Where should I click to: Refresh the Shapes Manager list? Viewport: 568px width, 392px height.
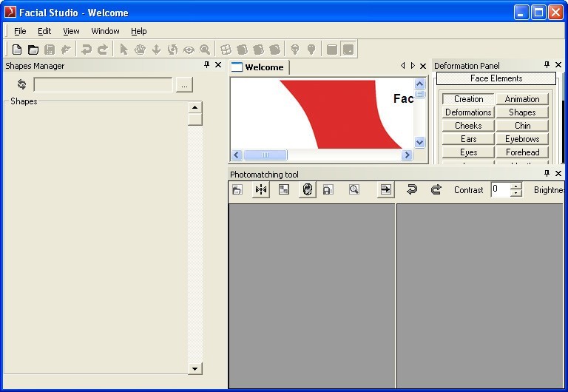21,84
